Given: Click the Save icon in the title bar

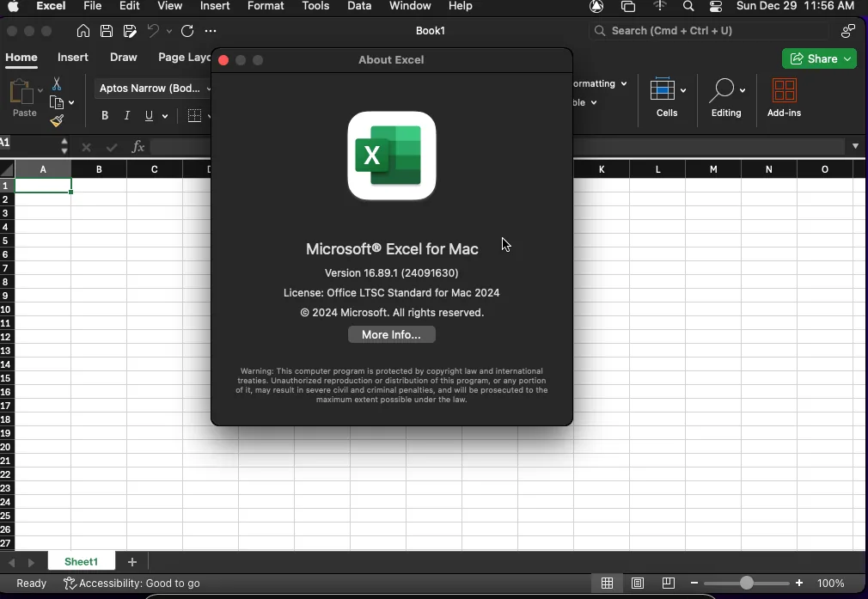Looking at the screenshot, I should click(x=107, y=31).
